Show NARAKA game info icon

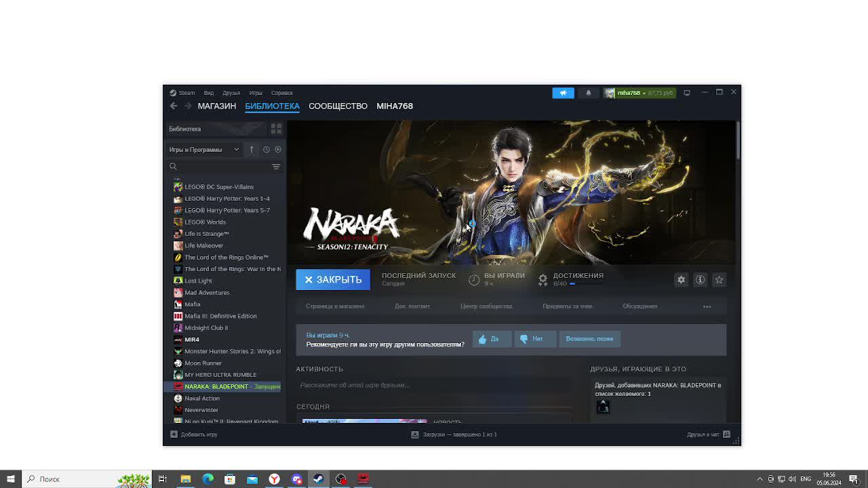pos(700,279)
